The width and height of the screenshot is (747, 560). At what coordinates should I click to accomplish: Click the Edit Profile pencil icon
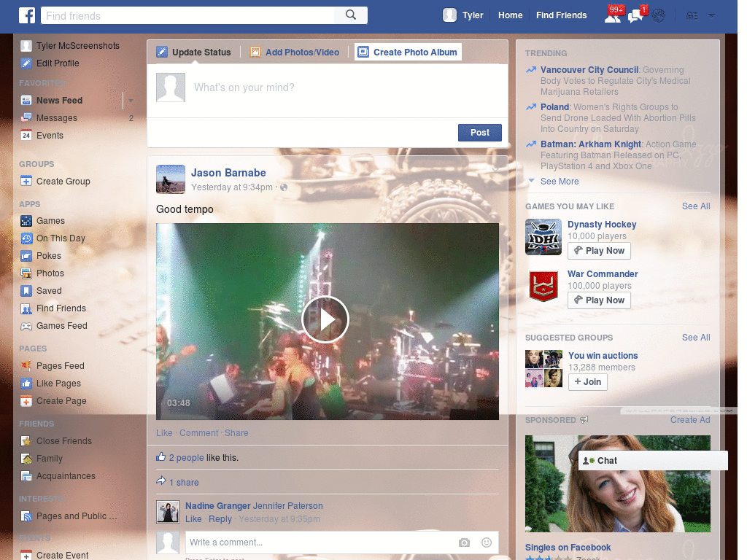tap(26, 63)
